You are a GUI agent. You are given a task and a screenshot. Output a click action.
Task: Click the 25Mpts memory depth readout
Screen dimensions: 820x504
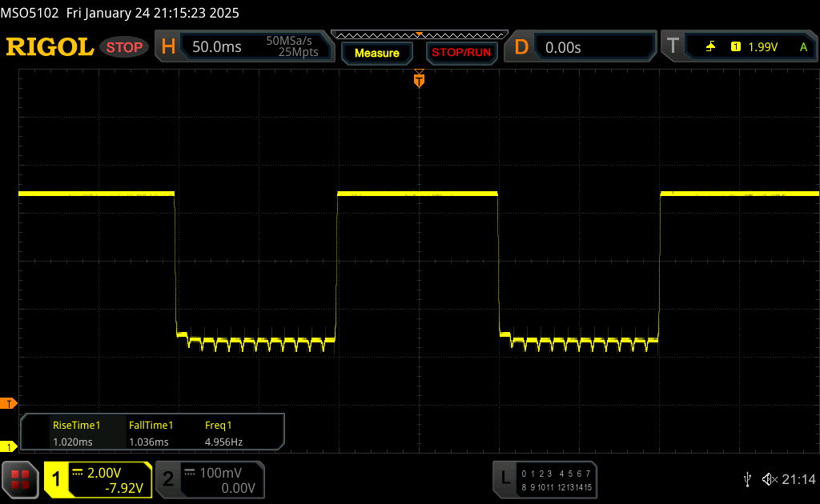(x=298, y=52)
